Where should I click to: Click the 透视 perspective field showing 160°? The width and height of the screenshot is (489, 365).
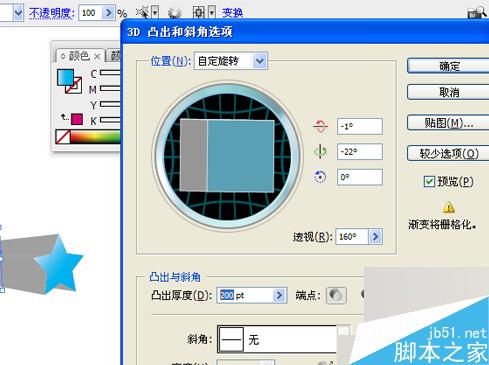point(352,237)
